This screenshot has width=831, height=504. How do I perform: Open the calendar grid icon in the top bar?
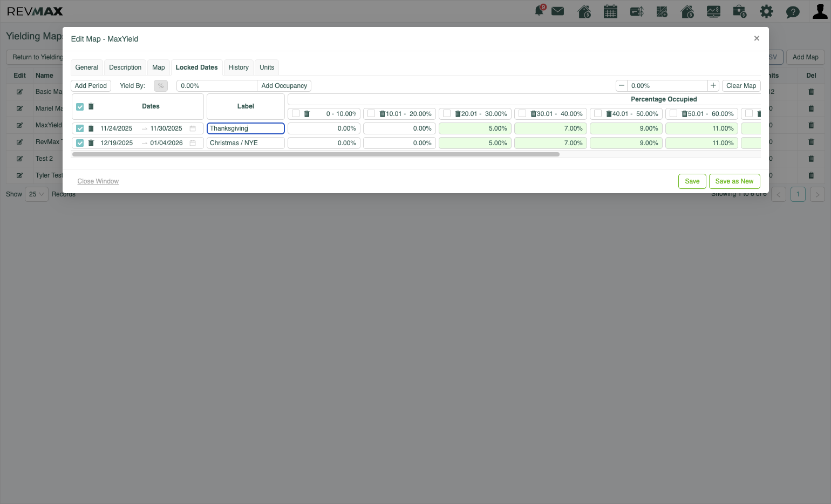pyautogui.click(x=610, y=11)
